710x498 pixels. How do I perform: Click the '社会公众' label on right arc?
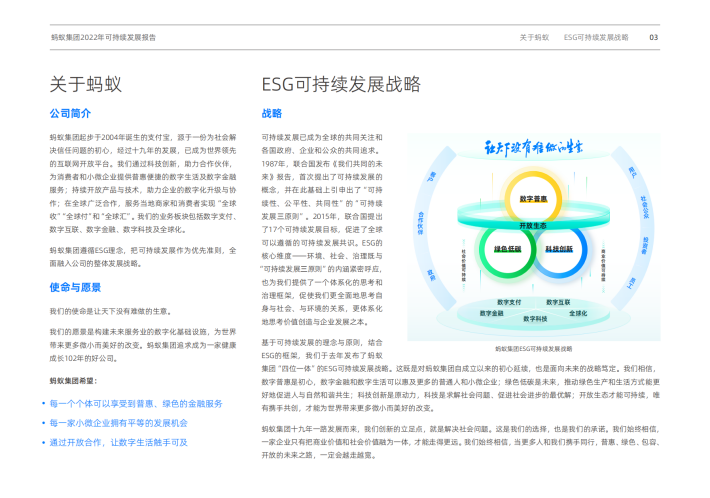[x=645, y=207]
